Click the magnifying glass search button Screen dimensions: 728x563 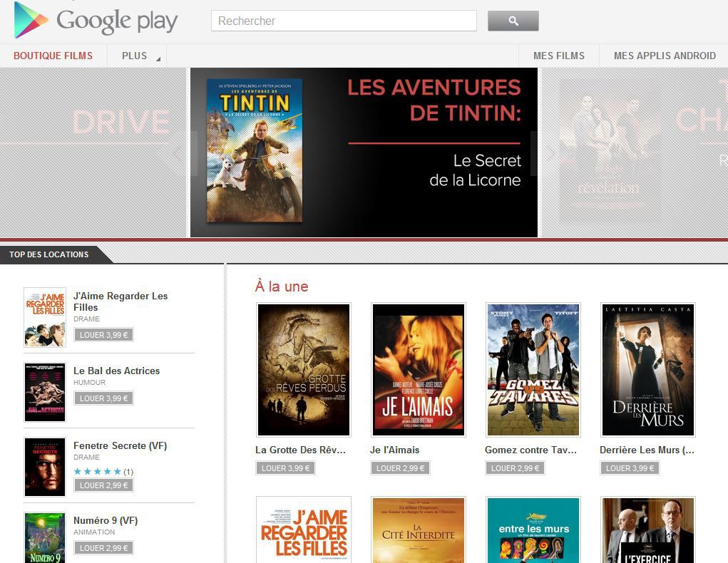(x=513, y=21)
